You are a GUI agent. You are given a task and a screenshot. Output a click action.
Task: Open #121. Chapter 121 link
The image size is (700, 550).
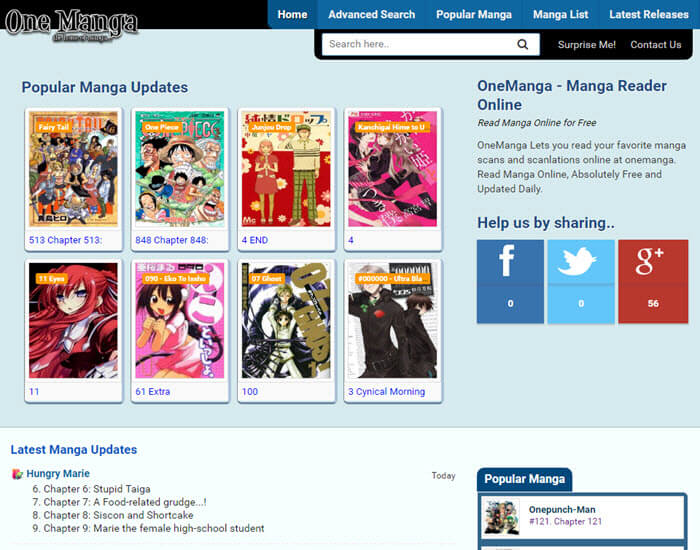(x=565, y=521)
